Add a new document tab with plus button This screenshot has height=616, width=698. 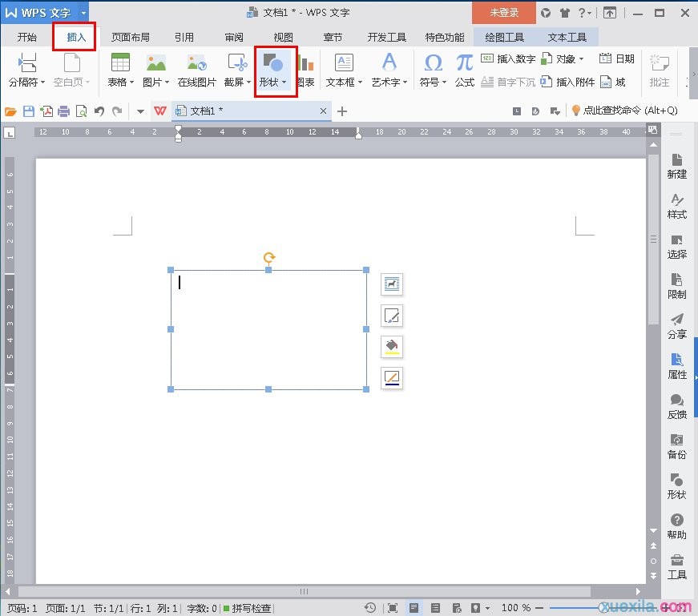click(342, 111)
